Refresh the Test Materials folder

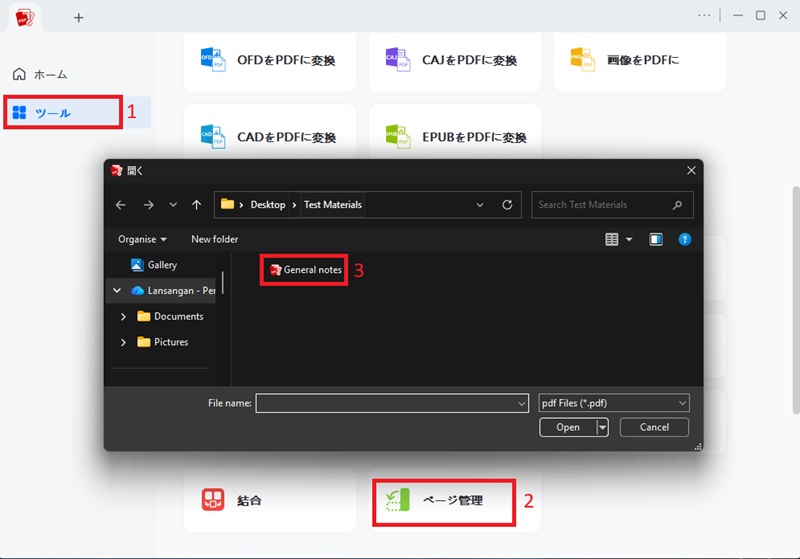click(507, 205)
